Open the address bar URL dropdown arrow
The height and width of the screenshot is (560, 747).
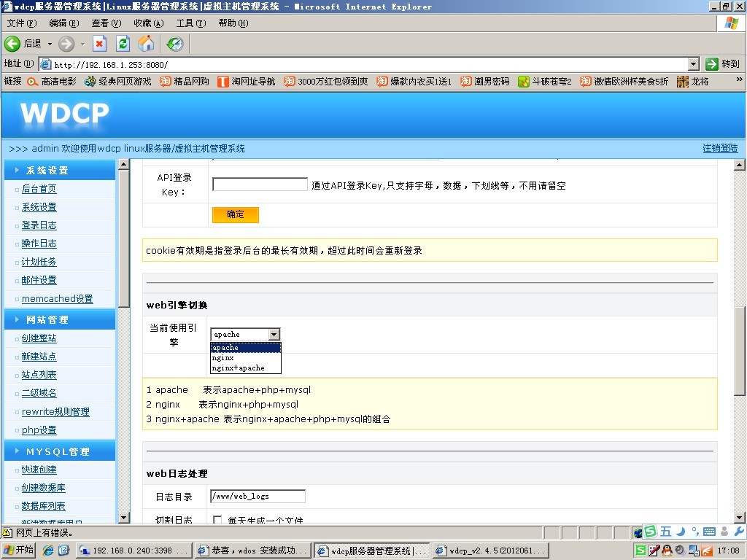click(x=693, y=64)
